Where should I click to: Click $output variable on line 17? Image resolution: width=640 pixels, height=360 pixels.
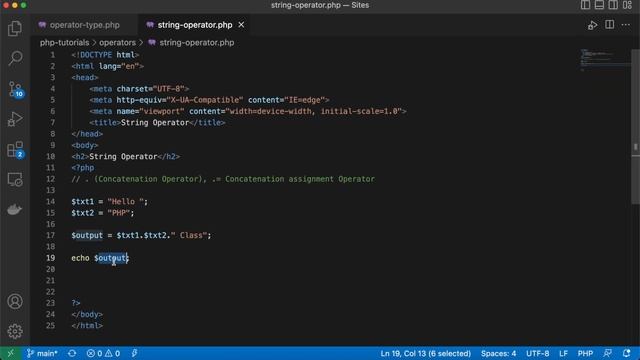coord(87,236)
